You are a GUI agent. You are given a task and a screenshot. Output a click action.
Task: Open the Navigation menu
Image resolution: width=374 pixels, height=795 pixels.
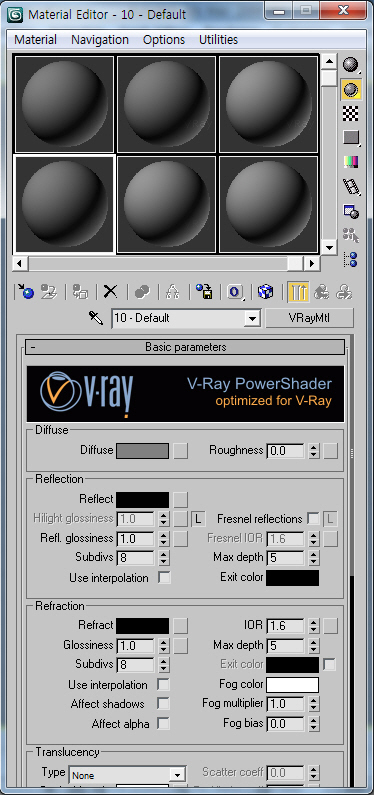[x=100, y=40]
